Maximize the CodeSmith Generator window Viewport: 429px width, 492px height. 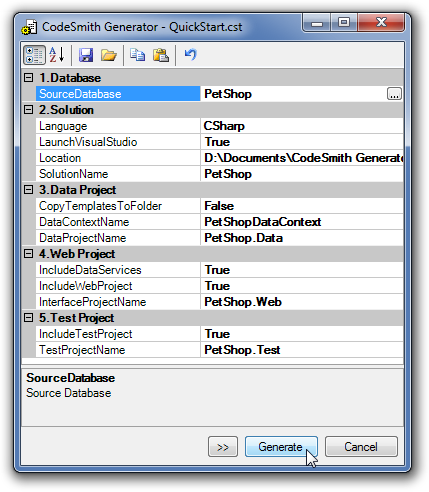pyautogui.click(x=344, y=23)
